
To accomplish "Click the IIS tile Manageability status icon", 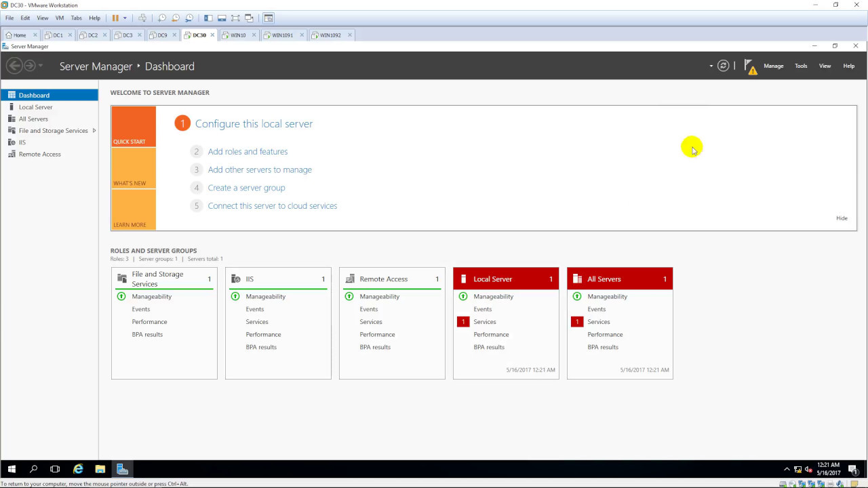I will (235, 296).
